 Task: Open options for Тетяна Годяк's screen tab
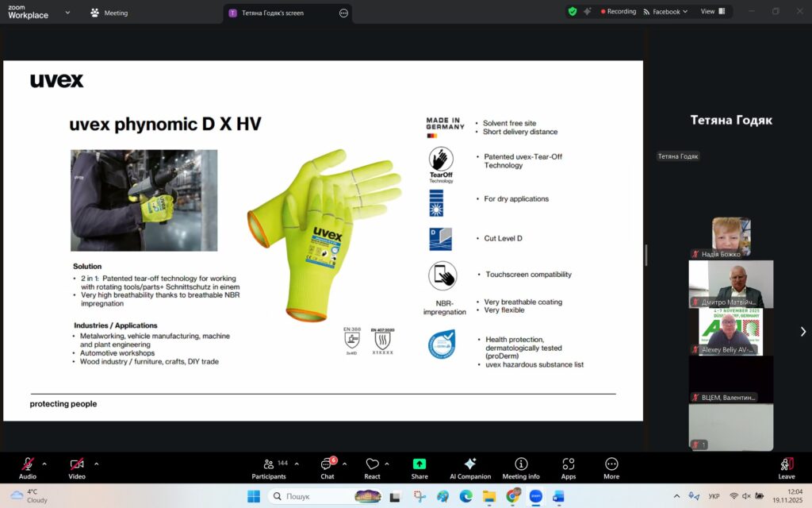click(x=343, y=13)
